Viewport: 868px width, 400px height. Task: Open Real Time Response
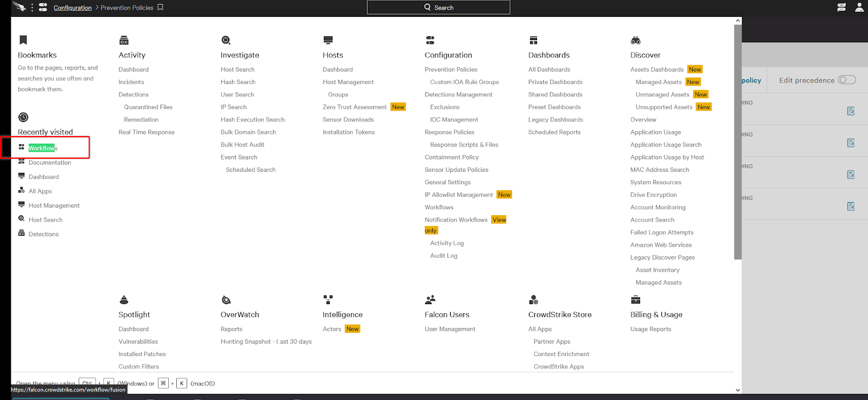pyautogui.click(x=146, y=132)
